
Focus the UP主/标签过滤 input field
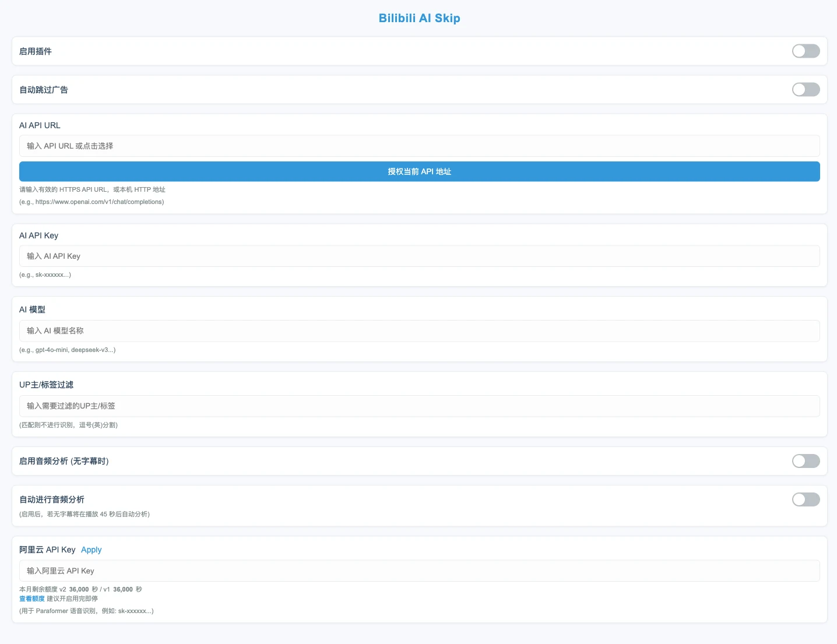[x=420, y=406]
